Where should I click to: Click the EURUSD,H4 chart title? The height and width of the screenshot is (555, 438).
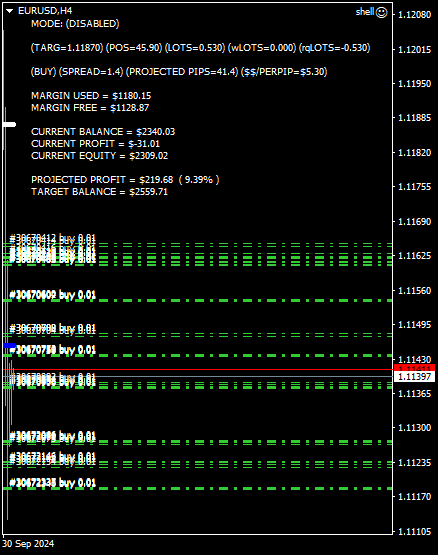[x=45, y=11]
